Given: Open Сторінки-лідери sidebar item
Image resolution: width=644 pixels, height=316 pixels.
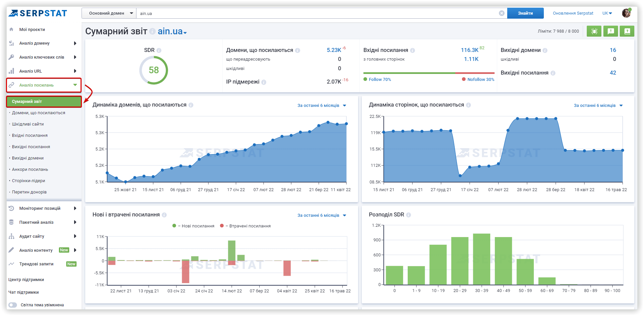Looking at the screenshot, I should [x=29, y=181].
